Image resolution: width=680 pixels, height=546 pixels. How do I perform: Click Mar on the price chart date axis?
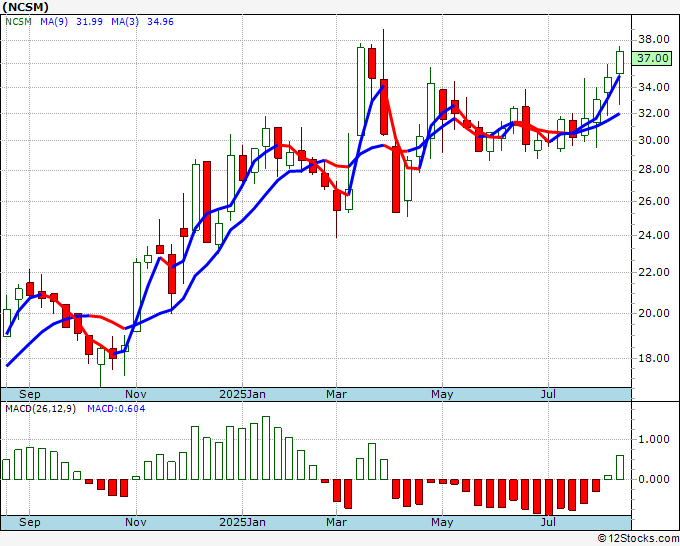[337, 394]
